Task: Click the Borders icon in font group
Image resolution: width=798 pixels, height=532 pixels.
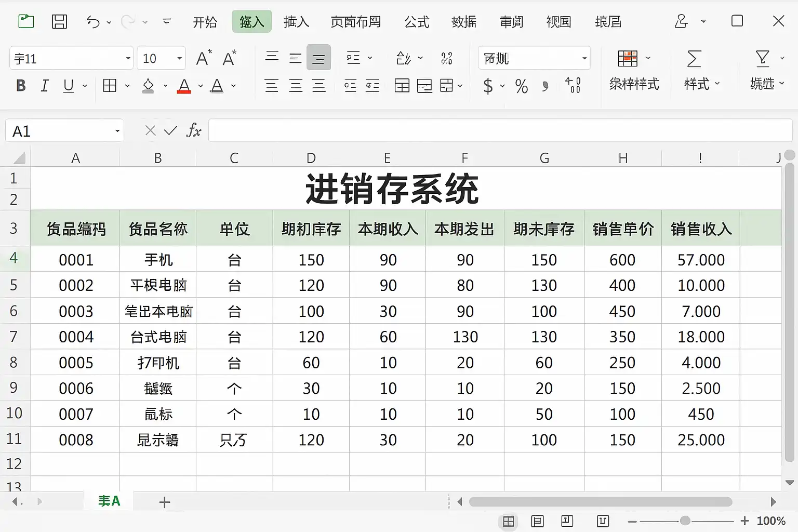Action: [x=110, y=86]
